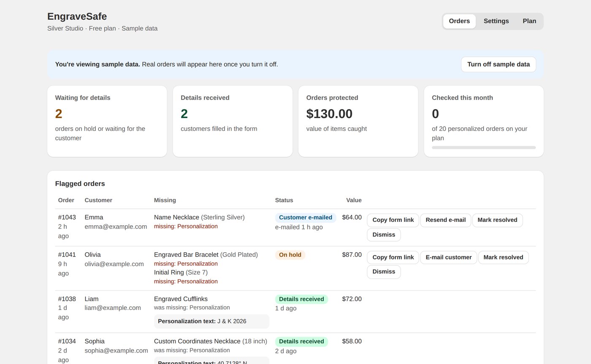Click the Custom Coordinates Necklace item
Image resolution: width=591 pixels, height=364 pixels.
coord(197,341)
